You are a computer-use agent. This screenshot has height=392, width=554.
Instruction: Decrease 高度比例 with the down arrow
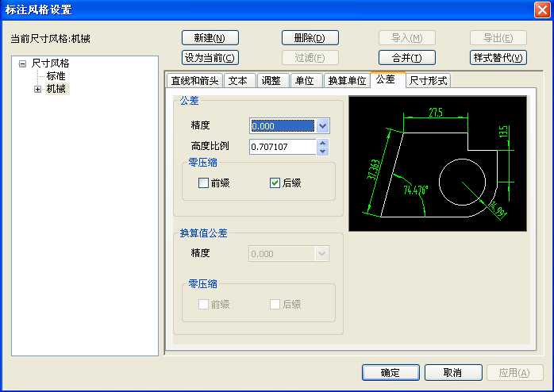coord(322,151)
